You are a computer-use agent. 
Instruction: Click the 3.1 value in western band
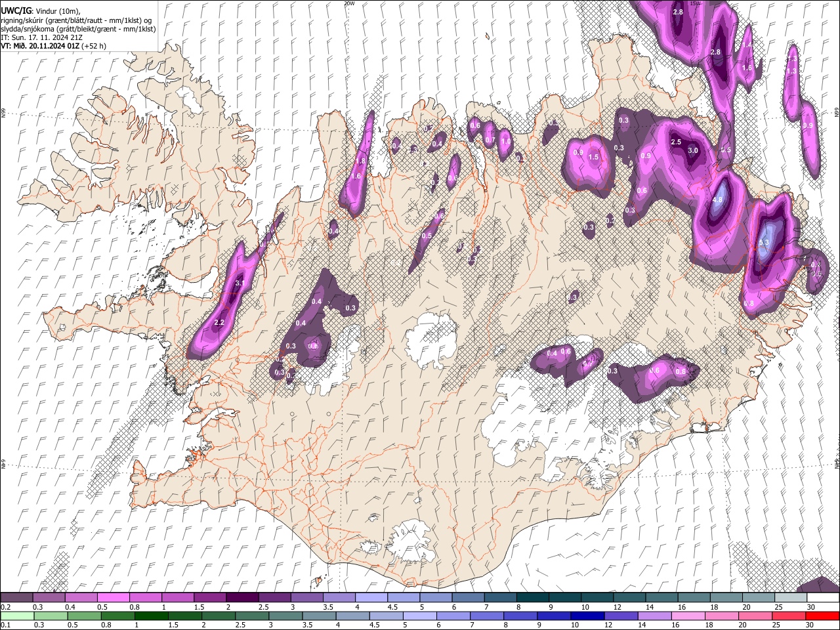pyautogui.click(x=240, y=283)
